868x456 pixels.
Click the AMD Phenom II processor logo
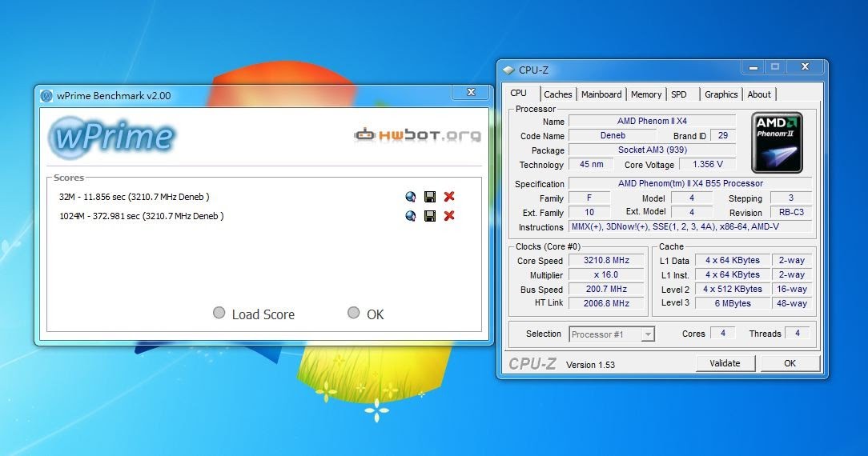777,142
